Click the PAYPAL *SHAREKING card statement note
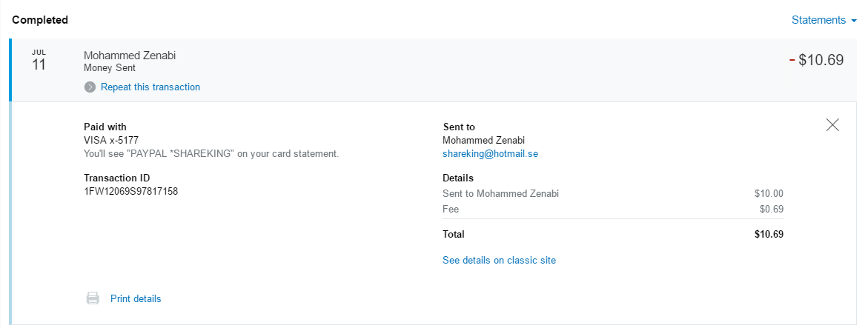The height and width of the screenshot is (328, 868). (211, 153)
